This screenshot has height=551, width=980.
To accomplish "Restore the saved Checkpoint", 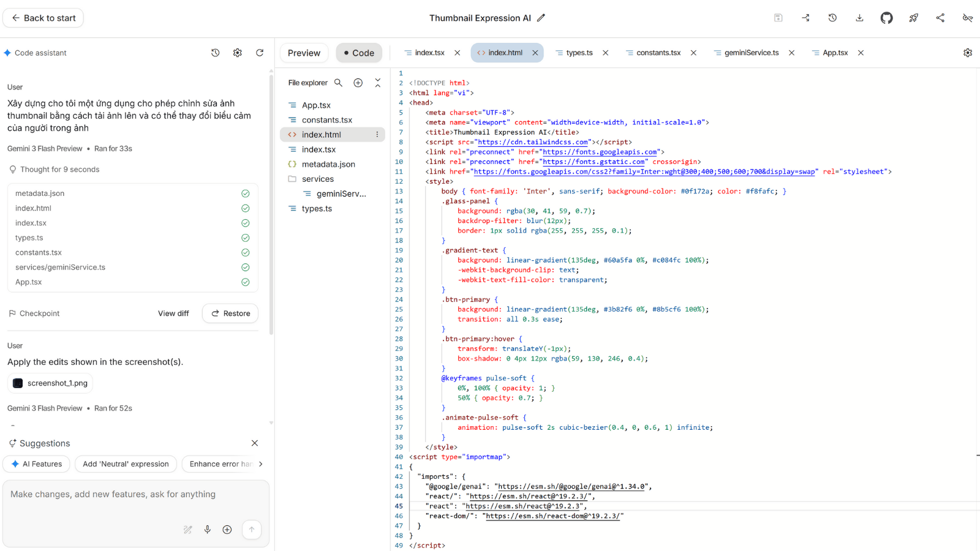I will tap(230, 313).
